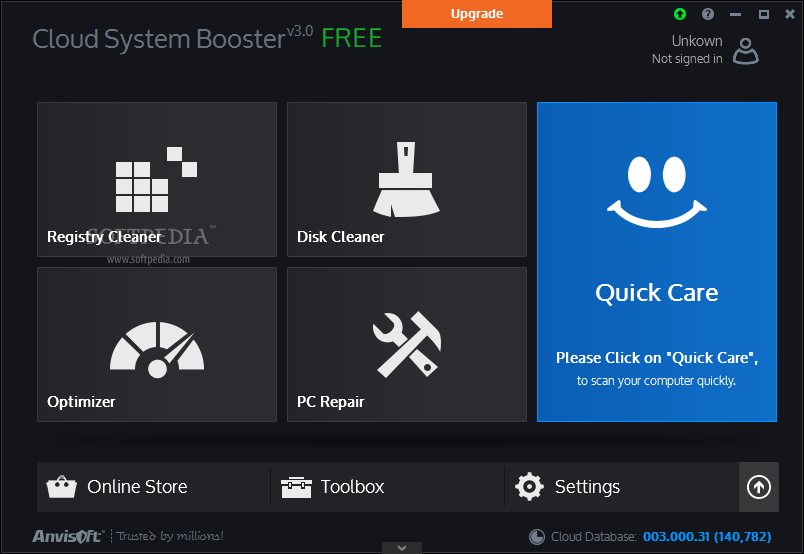The width and height of the screenshot is (804, 554).
Task: Open the Disk Cleaner tile
Action: [407, 180]
